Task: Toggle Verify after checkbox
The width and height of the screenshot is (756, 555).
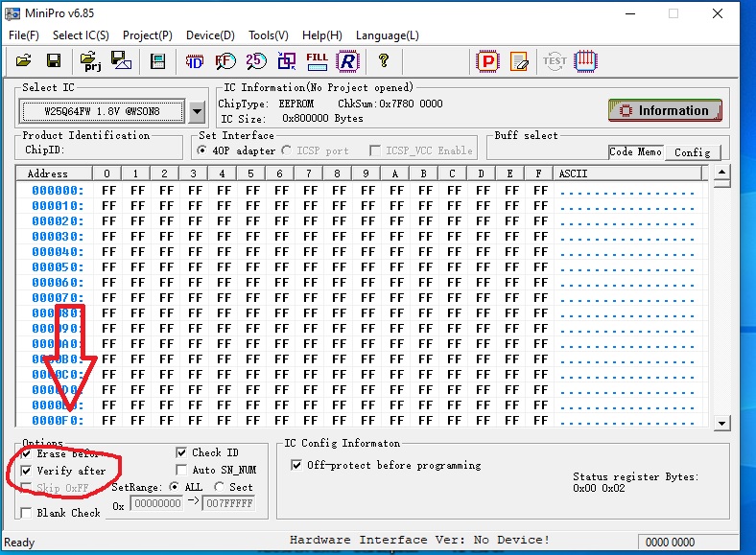Action: pyautogui.click(x=26, y=471)
